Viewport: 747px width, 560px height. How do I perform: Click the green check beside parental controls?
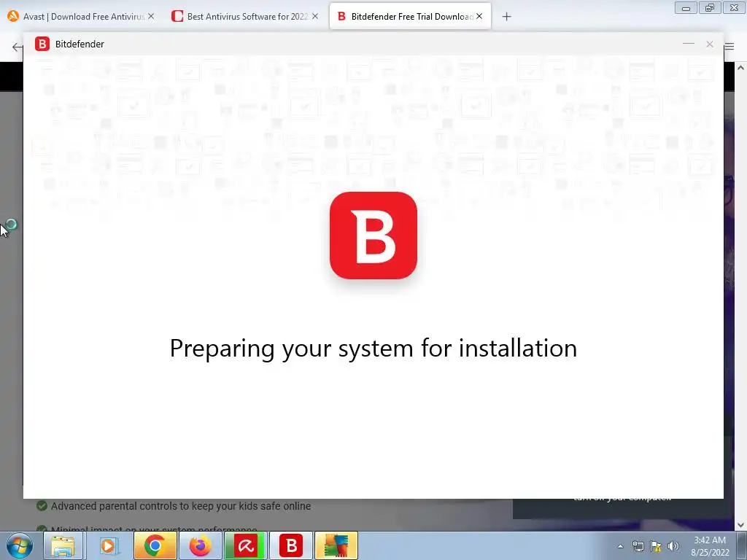tap(42, 506)
